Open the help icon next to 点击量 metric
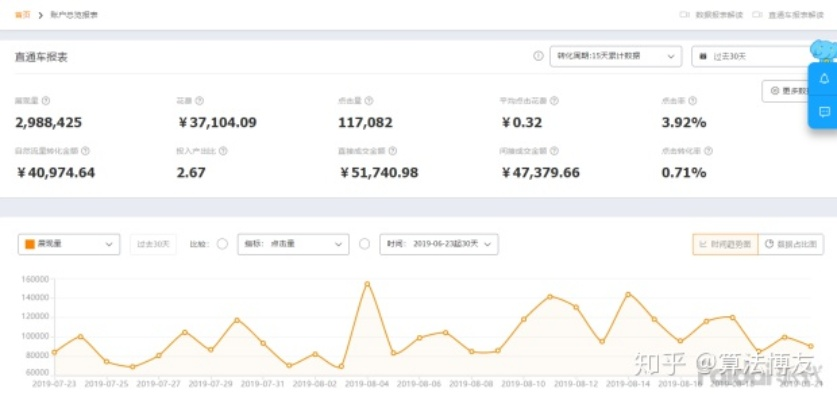 (x=369, y=101)
